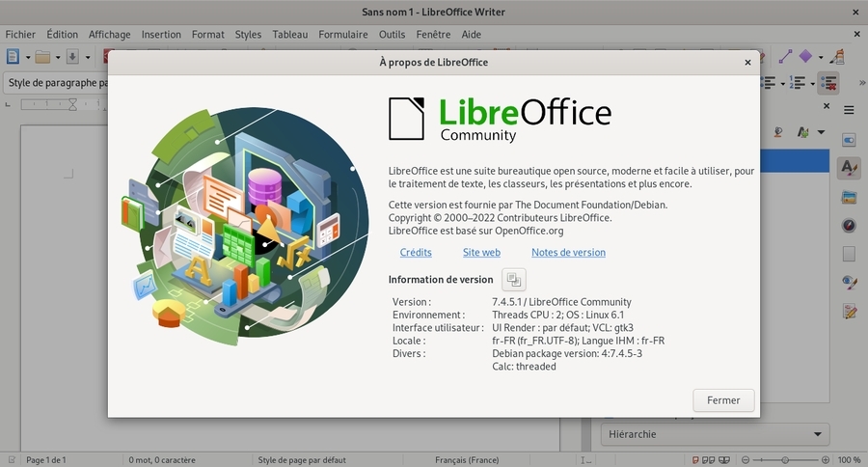
Task: Open the Crédits link
Action: (x=416, y=253)
